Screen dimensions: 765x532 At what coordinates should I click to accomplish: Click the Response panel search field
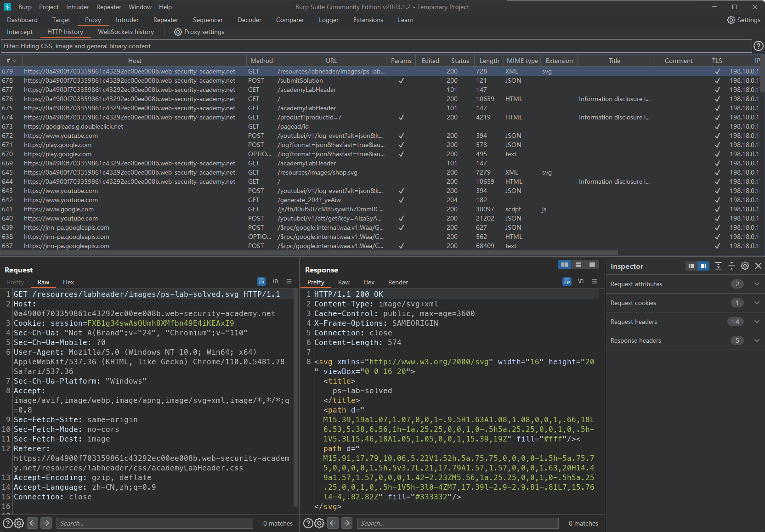458,523
